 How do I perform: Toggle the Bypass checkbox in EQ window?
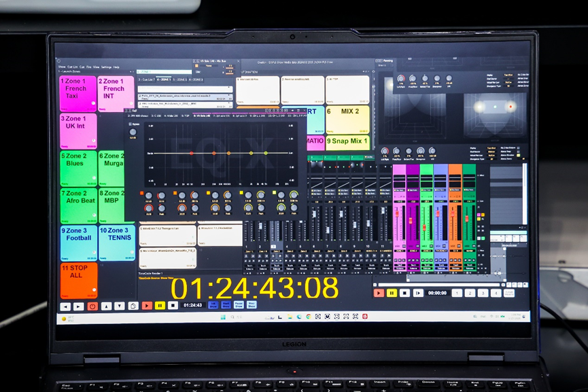(131, 124)
